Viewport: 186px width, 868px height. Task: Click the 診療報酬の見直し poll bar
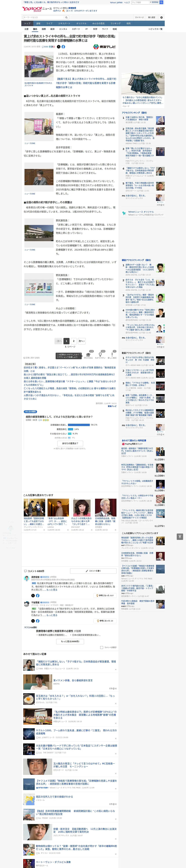(x=79, y=425)
